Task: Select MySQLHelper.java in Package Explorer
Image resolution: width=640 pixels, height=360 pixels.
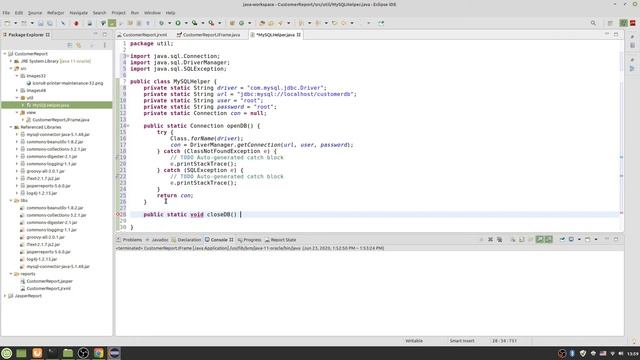Action: coord(51,105)
